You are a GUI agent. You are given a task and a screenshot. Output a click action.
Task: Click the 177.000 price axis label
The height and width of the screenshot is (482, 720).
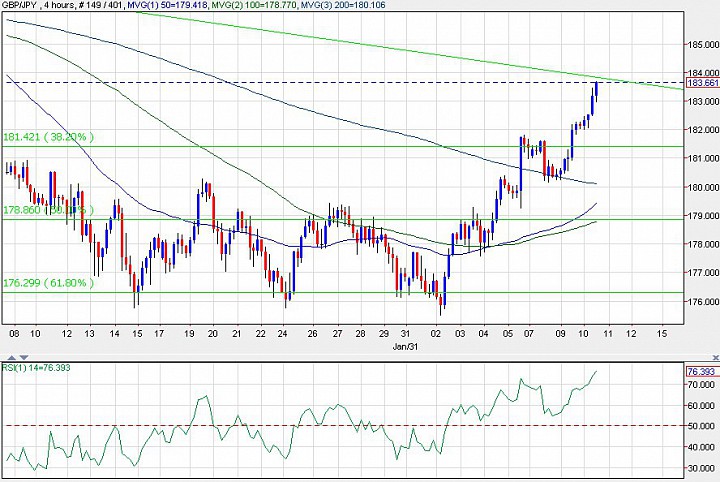tap(703, 273)
